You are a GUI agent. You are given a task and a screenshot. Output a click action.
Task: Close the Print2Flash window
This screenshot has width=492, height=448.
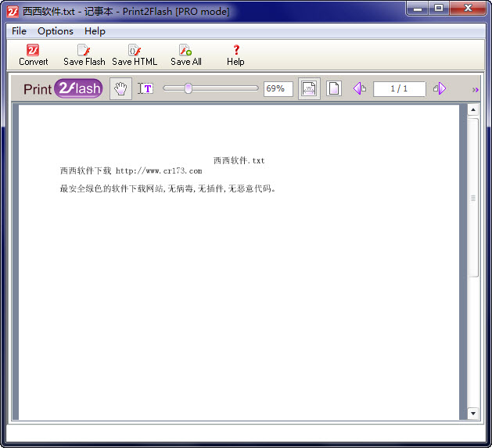click(468, 9)
